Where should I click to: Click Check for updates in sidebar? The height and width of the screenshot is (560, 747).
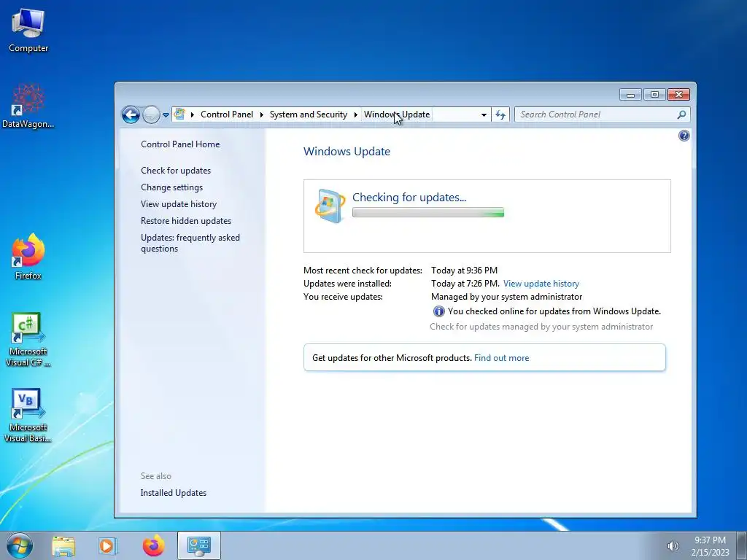coord(176,171)
